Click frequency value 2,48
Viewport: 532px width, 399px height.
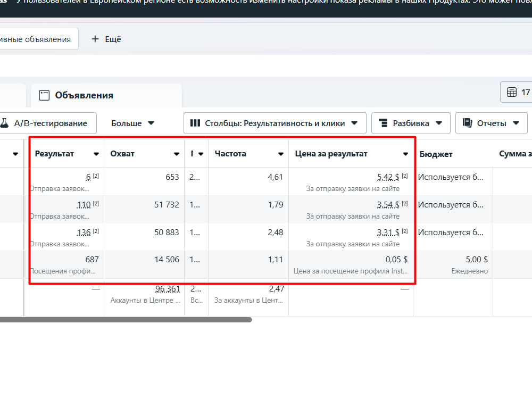pos(275,232)
